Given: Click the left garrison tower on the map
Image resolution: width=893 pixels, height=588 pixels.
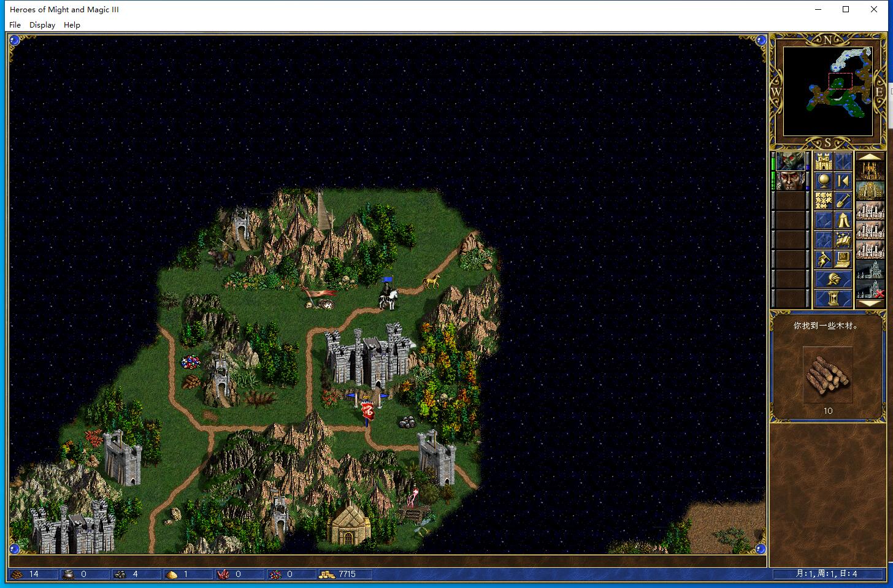Looking at the screenshot, I should coord(122,458).
